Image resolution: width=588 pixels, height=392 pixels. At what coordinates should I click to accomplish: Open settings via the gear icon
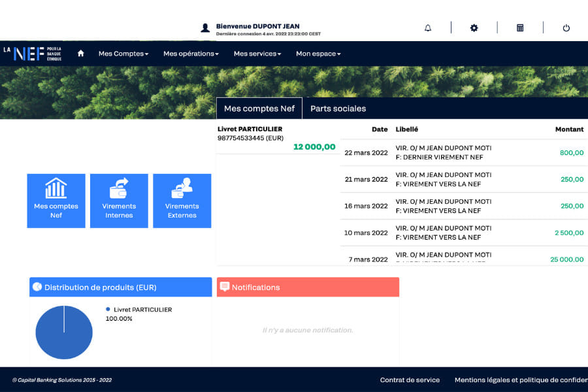point(474,27)
